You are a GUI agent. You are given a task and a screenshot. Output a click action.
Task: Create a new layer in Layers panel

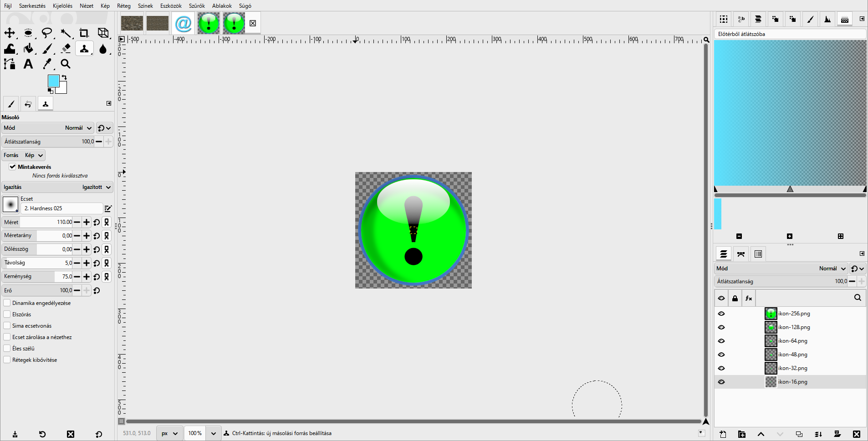click(x=723, y=434)
